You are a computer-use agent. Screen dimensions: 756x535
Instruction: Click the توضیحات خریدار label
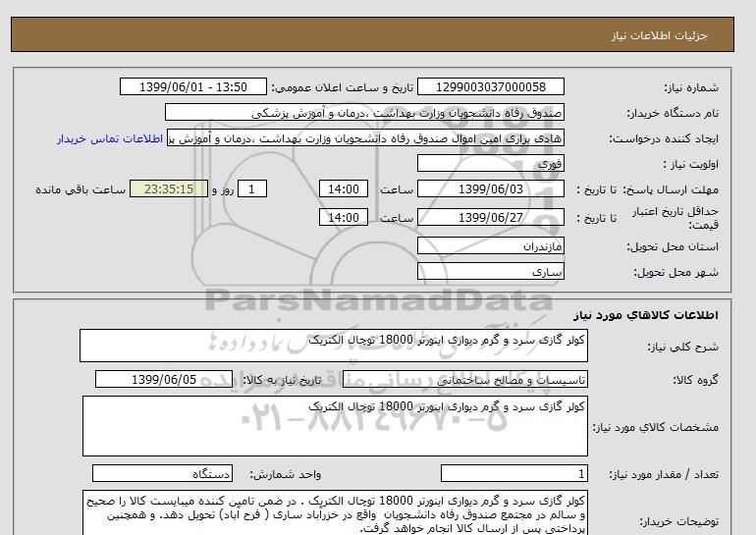coord(678,522)
